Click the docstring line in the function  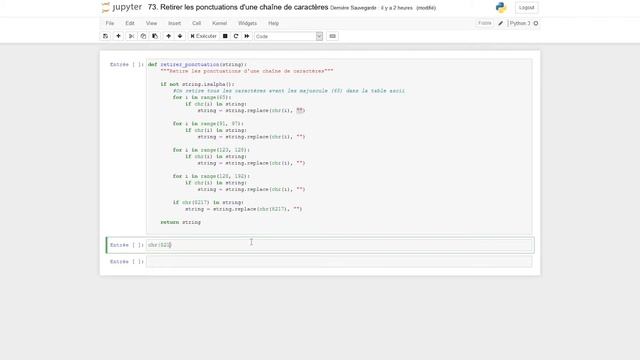point(247,71)
